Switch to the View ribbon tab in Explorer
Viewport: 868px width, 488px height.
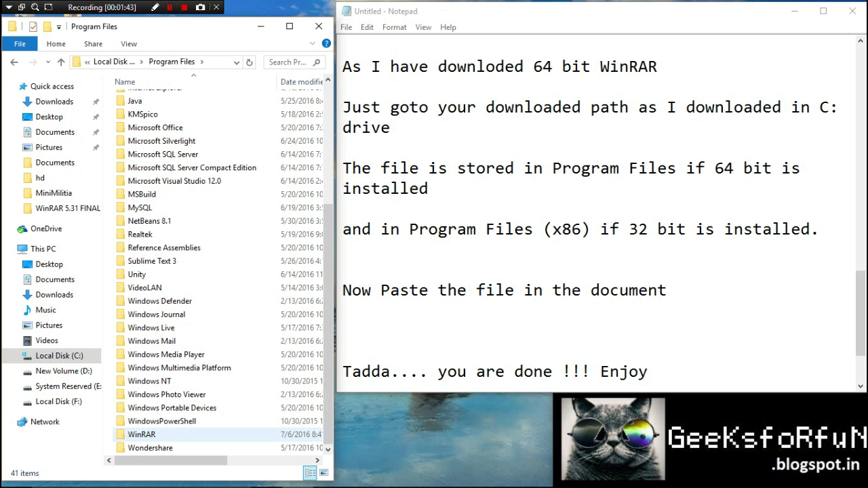pos(129,43)
